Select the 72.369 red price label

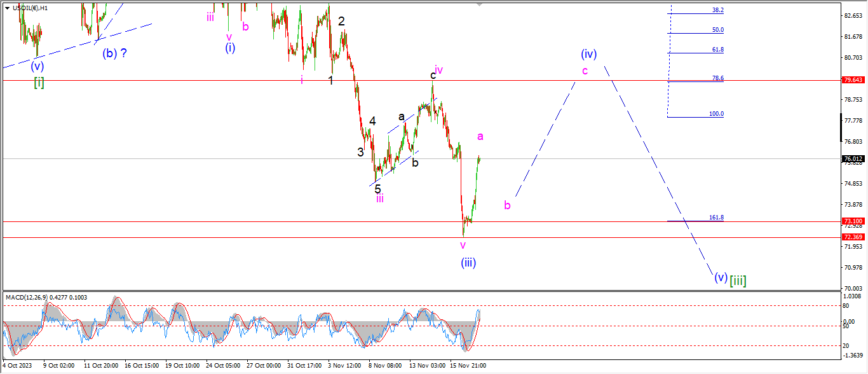(852, 237)
